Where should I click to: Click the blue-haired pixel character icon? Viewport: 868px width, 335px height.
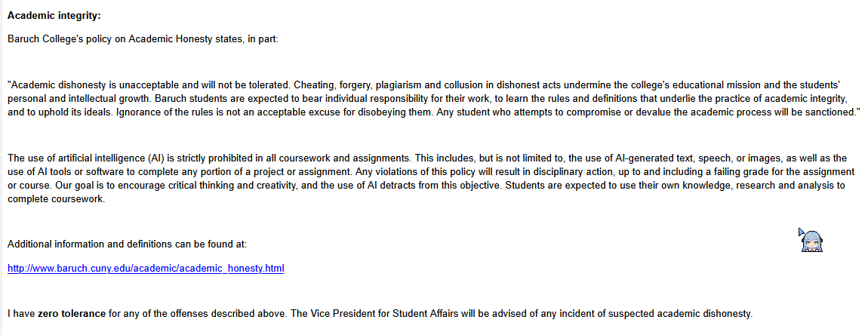811,240
